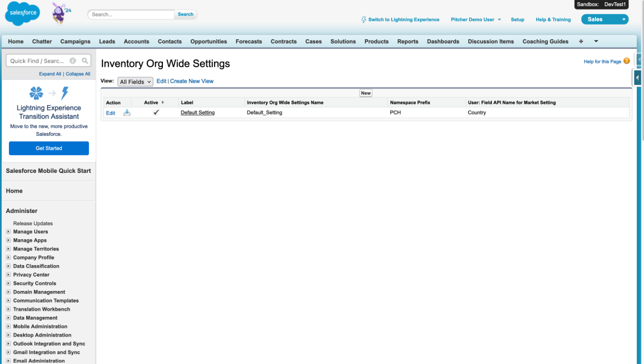
Task: Click the Active checkmark for Default Setting
Action: click(156, 113)
